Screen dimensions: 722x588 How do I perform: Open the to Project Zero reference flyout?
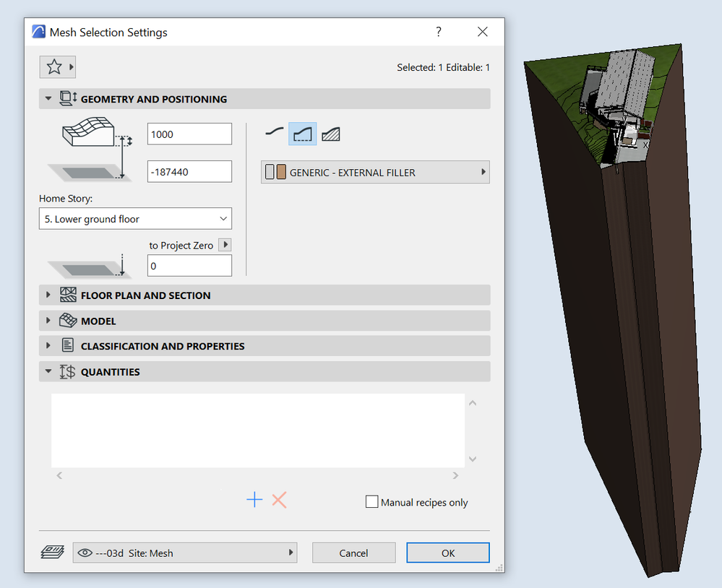pyautogui.click(x=225, y=245)
